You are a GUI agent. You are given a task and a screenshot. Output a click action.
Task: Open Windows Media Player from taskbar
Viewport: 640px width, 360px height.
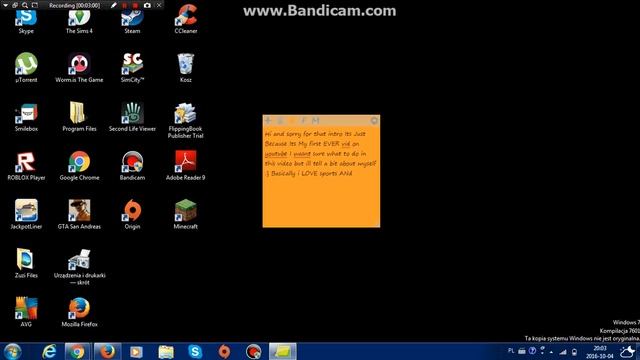point(136,351)
